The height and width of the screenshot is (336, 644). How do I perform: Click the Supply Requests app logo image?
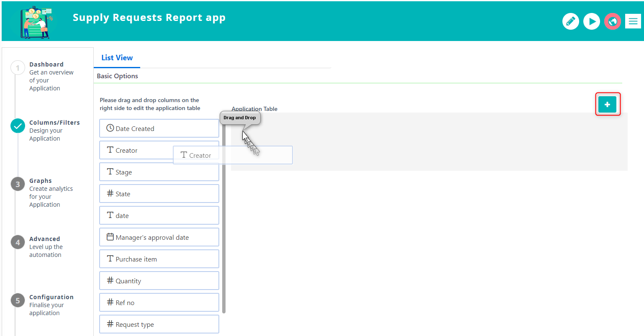(x=37, y=23)
